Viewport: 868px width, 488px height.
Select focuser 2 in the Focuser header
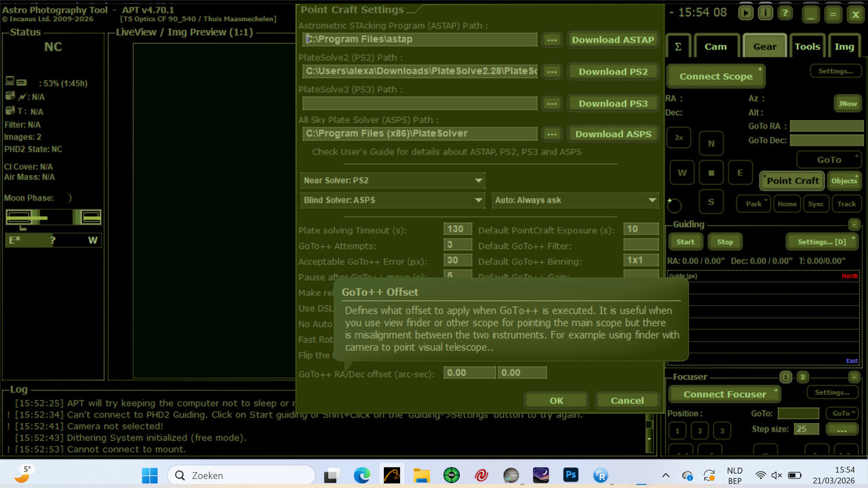point(803,378)
